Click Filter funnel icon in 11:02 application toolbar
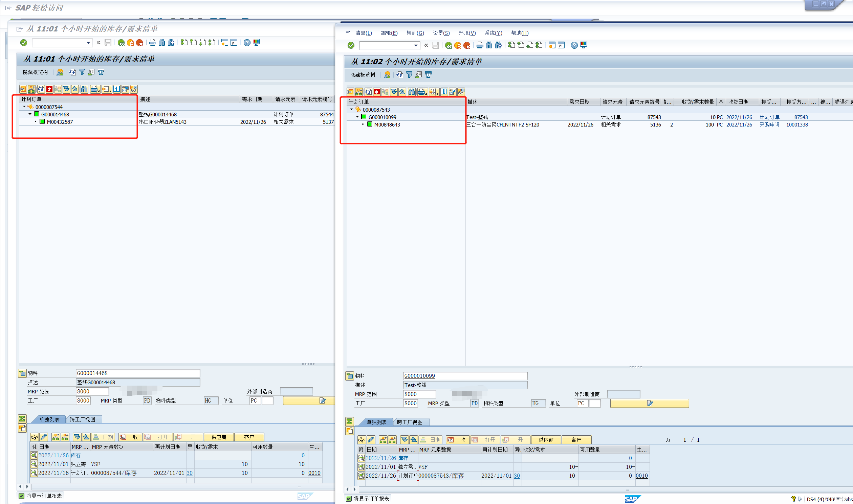Image resolution: width=853 pixels, height=504 pixels. (x=409, y=75)
